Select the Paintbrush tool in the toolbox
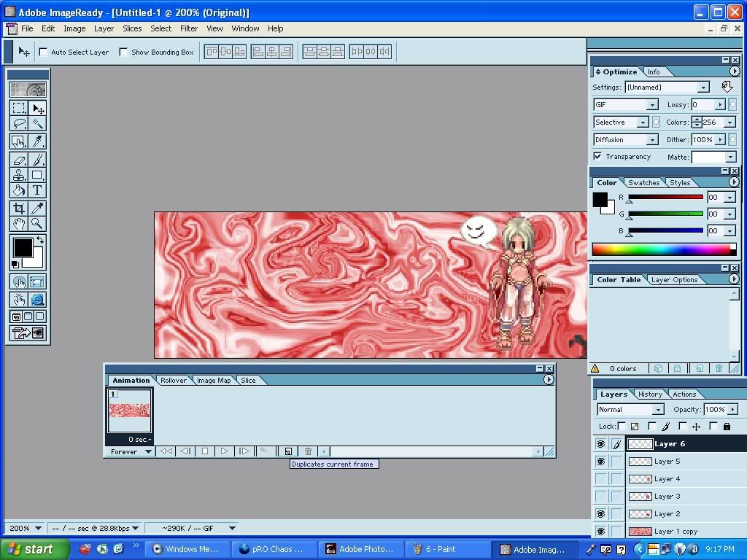 tap(37, 160)
